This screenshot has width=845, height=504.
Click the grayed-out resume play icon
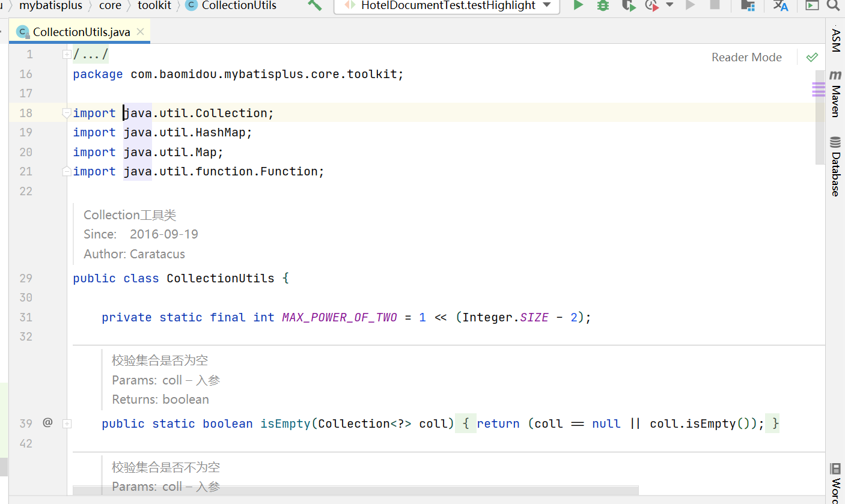(691, 5)
